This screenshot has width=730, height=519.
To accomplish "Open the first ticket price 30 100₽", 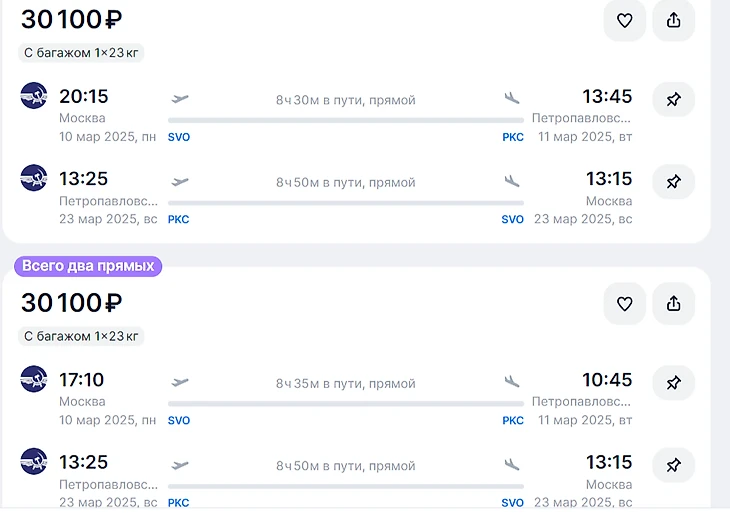I will point(71,20).
